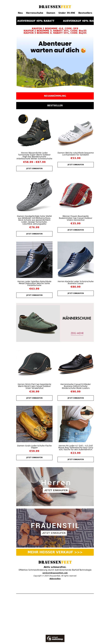This screenshot has height=644, width=110.
Task: Open the Herrenschuhe menu item
Action: [35, 13]
